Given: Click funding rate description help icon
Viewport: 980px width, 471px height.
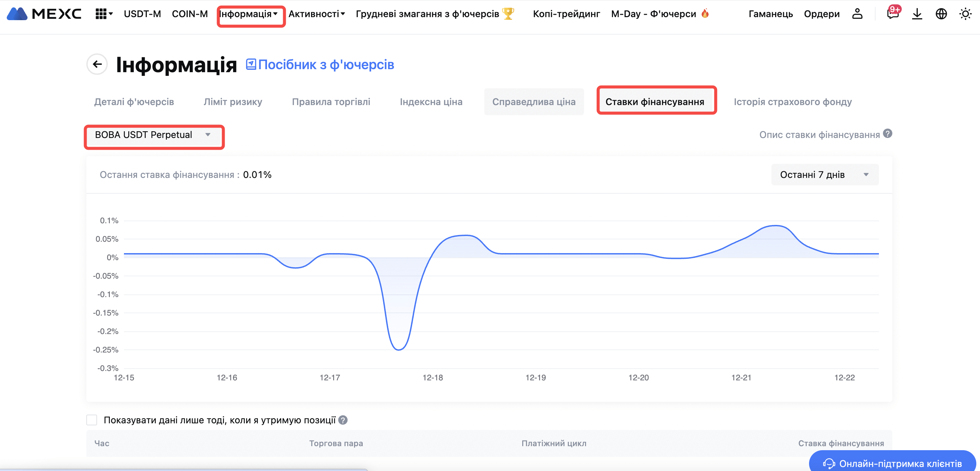Looking at the screenshot, I should click(x=888, y=134).
